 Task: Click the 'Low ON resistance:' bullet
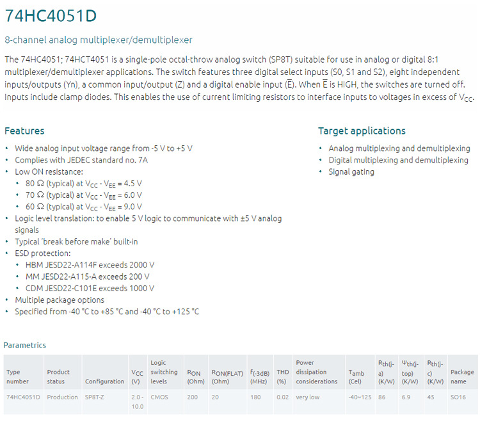[x=49, y=172]
